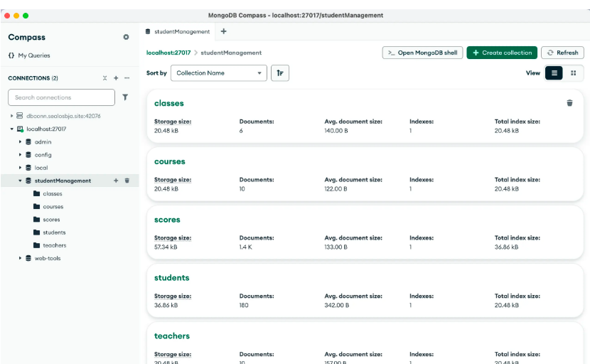Open Compass settings gear

pyautogui.click(x=126, y=37)
